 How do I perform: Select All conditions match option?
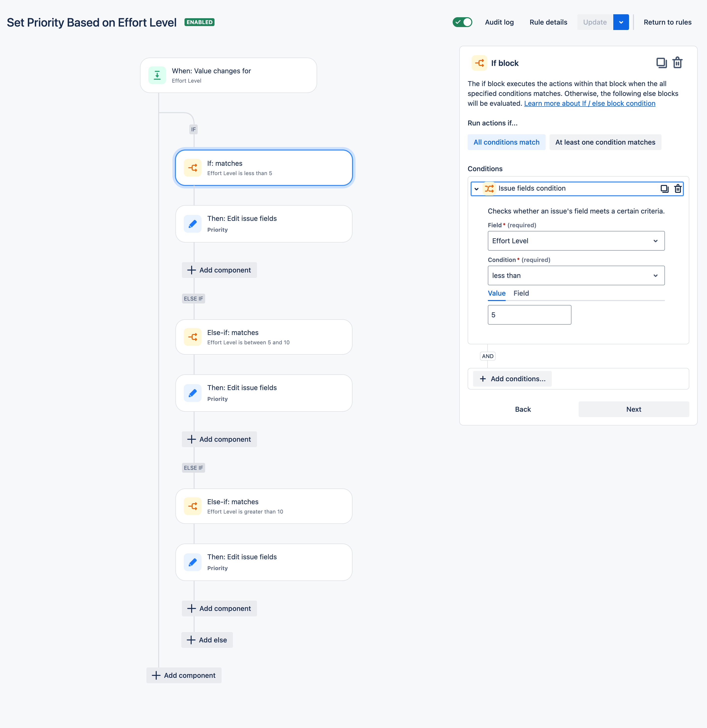click(x=506, y=142)
